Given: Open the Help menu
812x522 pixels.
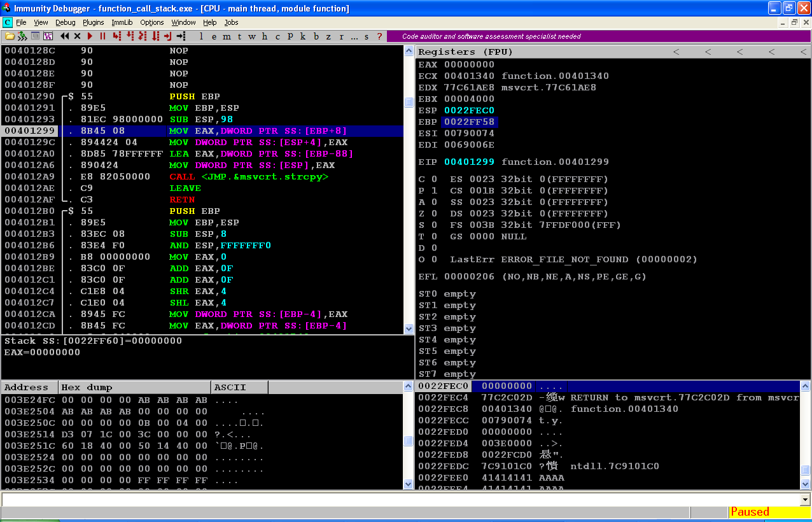Looking at the screenshot, I should (209, 22).
